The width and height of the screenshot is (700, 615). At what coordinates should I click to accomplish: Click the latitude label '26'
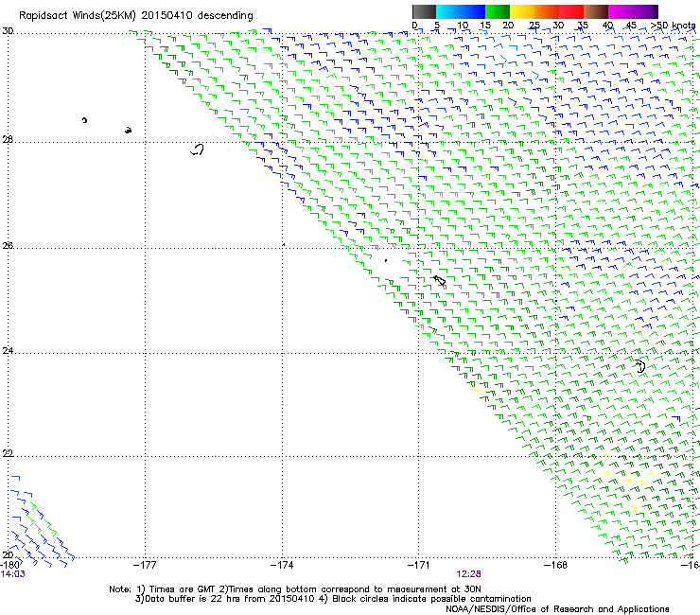[x=8, y=245]
